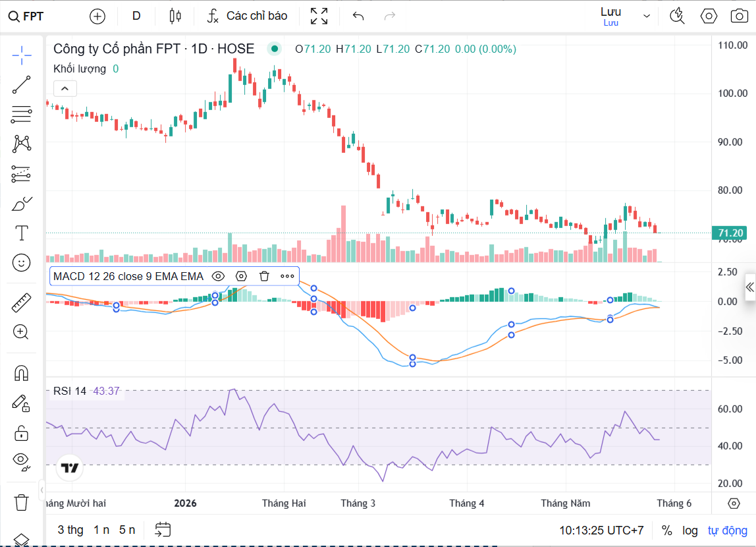Open the Fibonacci retracement tools group
Image resolution: width=756 pixels, height=547 pixels.
[22, 114]
